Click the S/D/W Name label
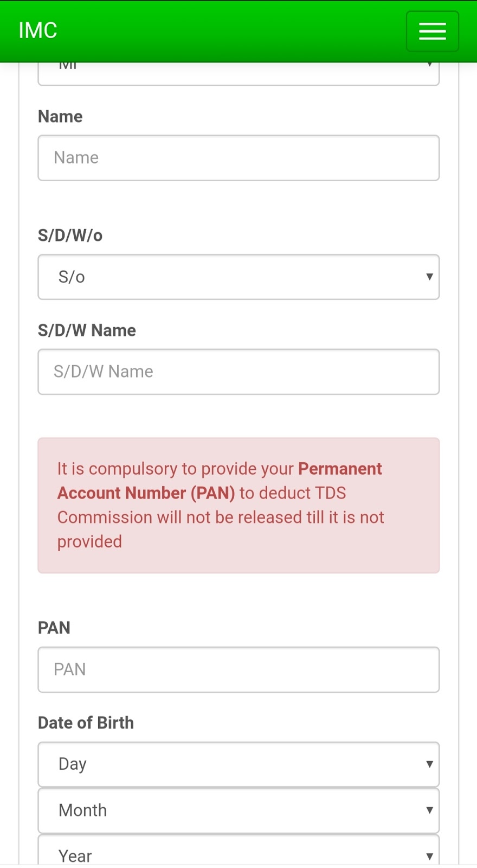This screenshot has height=868, width=477. point(87,330)
